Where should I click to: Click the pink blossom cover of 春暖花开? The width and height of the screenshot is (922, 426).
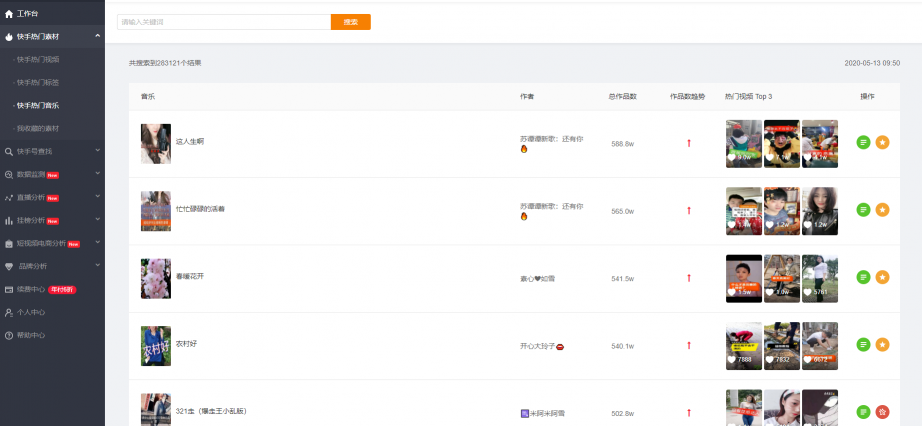point(156,278)
